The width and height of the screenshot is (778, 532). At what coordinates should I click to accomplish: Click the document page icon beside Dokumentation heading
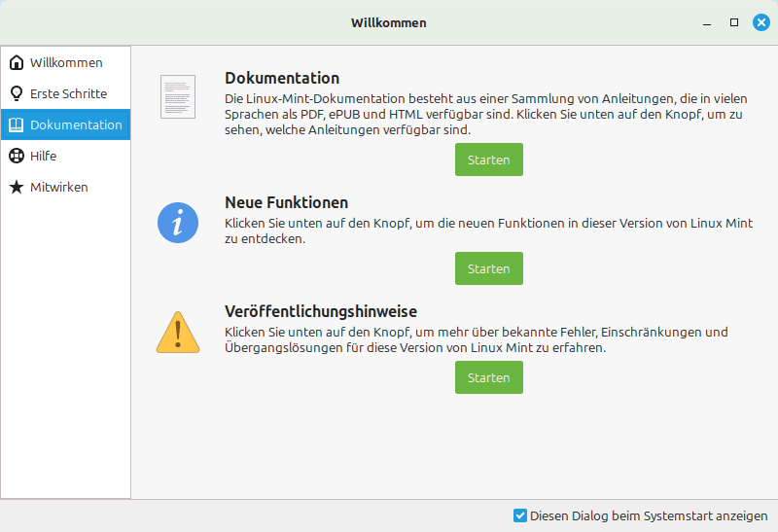coord(178,96)
